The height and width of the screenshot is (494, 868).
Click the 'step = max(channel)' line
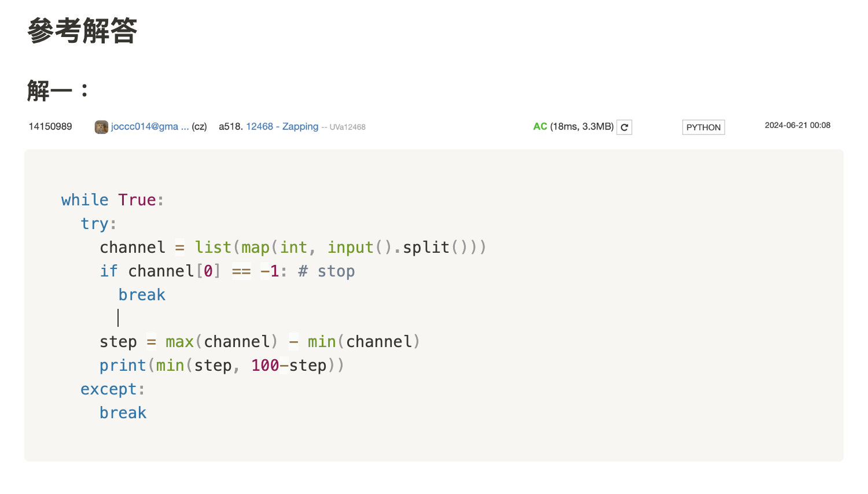259,342
